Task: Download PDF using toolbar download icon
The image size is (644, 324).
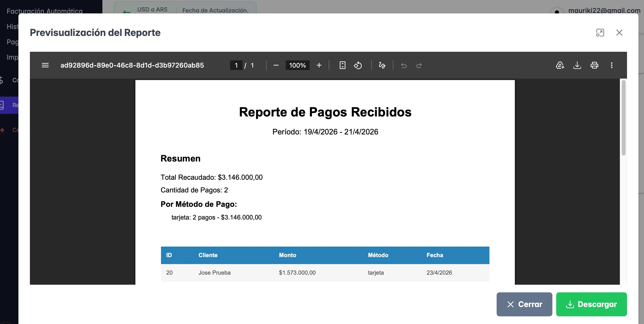Action: tap(577, 65)
